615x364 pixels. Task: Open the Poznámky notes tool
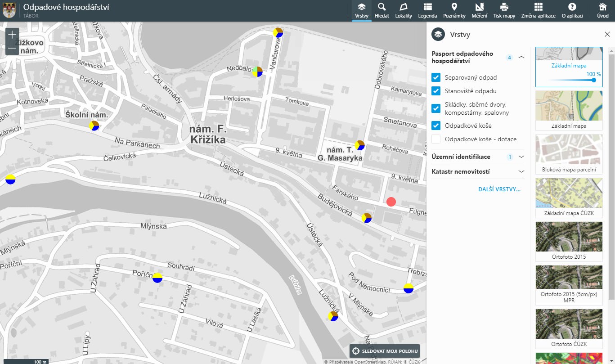click(454, 11)
